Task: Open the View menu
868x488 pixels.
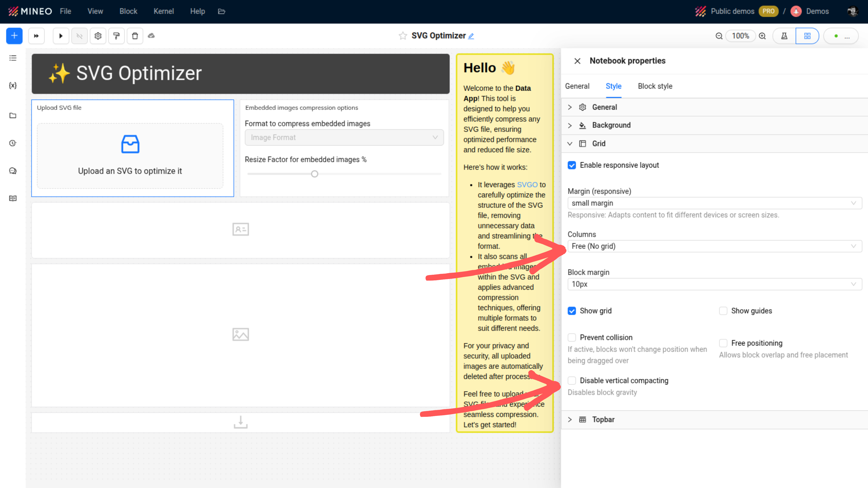Action: coord(95,12)
